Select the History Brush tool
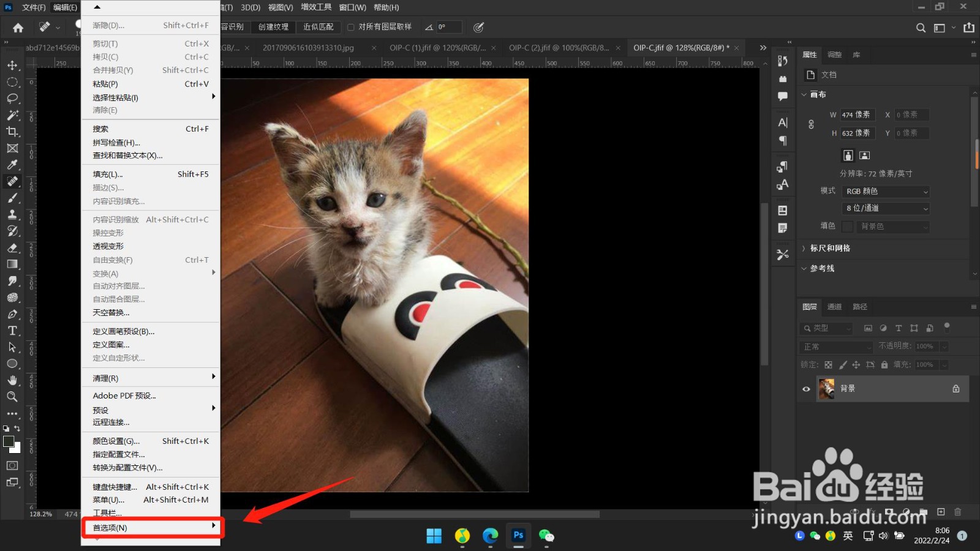Screen dimensions: 980x551 pyautogui.click(x=12, y=231)
